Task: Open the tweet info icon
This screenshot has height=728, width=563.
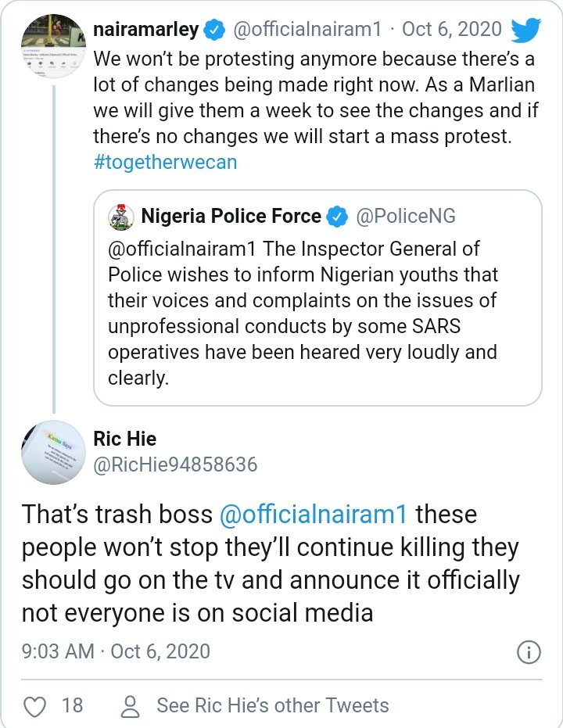Action: point(529,652)
